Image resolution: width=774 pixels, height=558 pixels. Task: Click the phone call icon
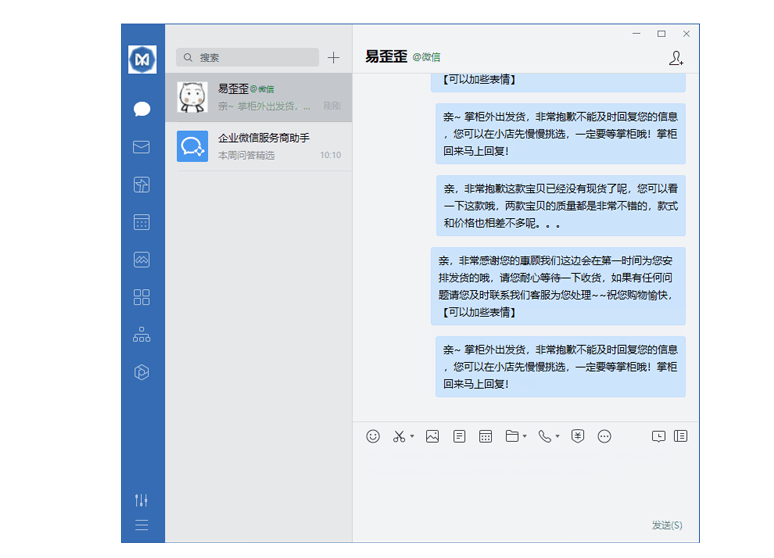(x=544, y=437)
